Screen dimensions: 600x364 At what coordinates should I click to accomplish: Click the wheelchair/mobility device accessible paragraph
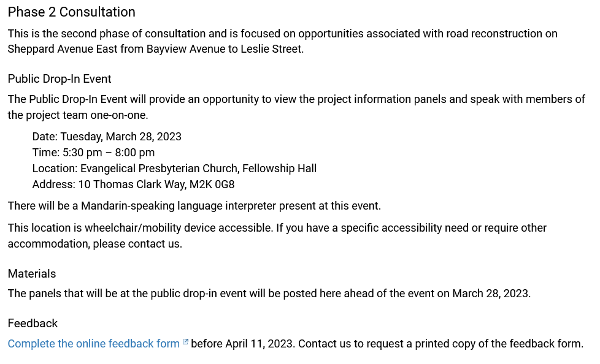pos(277,236)
